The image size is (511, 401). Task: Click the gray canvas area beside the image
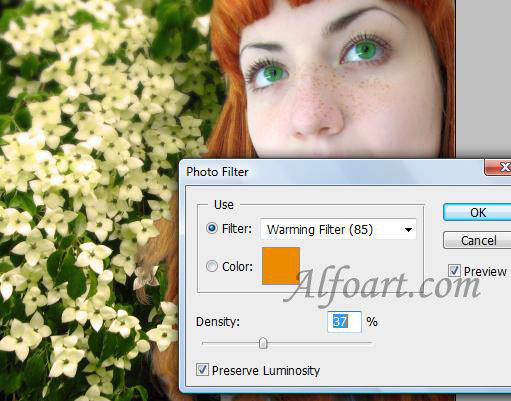483,78
